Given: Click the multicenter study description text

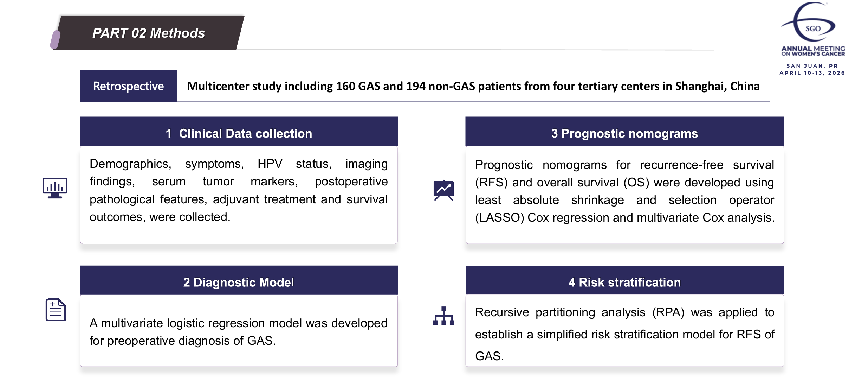Looking at the screenshot, I should (x=473, y=86).
